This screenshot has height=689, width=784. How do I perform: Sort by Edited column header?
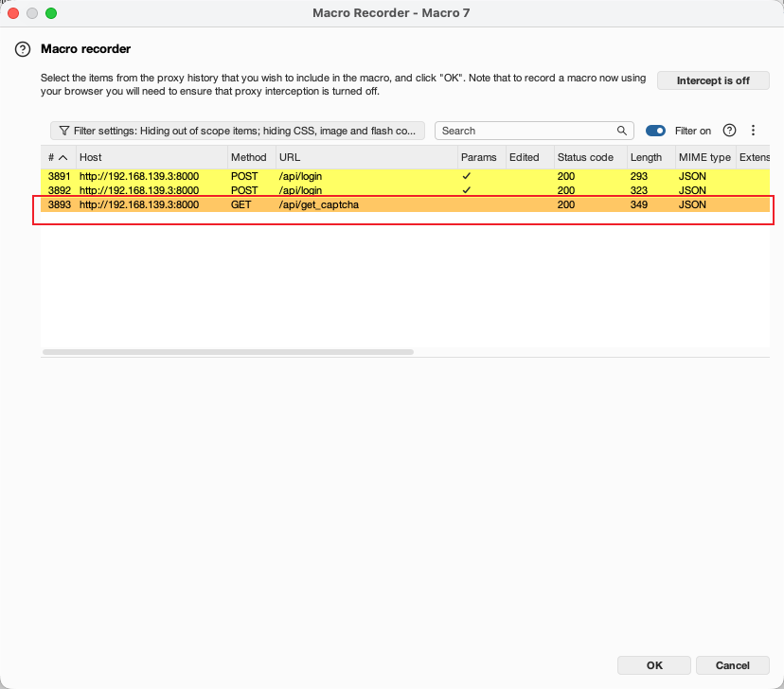[x=530, y=157]
